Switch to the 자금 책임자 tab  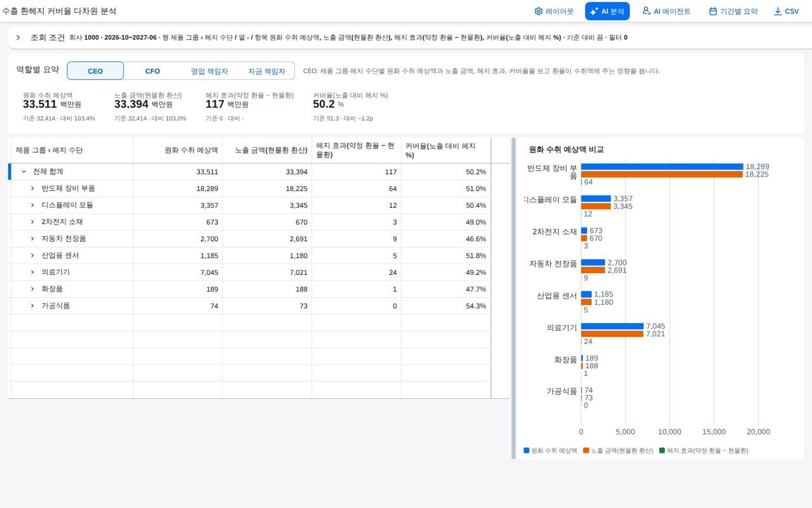[266, 71]
